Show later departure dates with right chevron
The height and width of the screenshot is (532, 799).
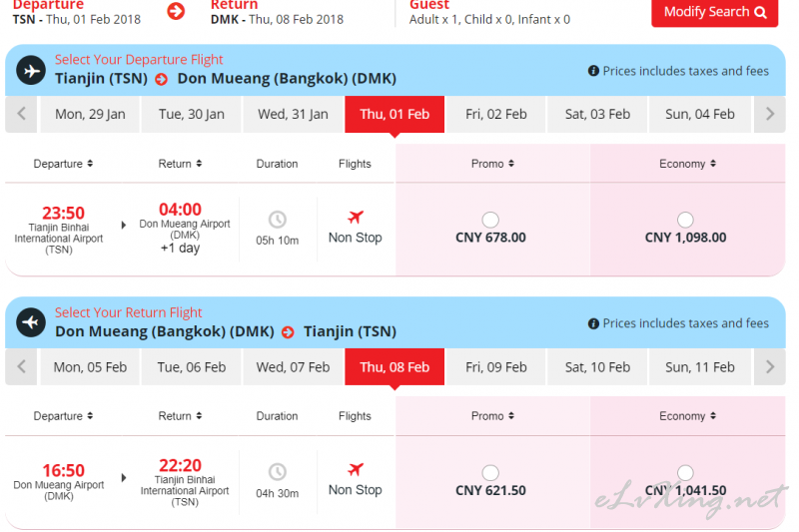point(769,114)
